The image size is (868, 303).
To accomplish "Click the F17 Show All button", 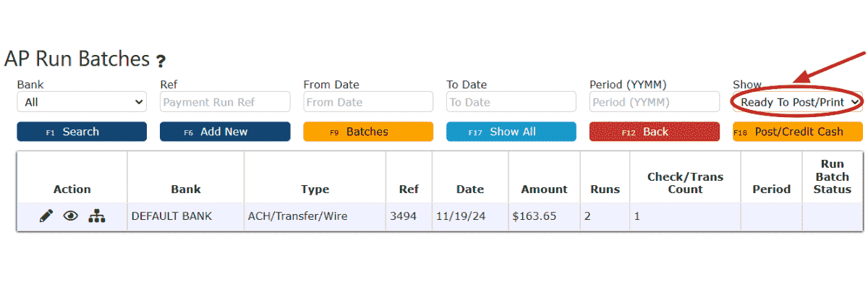I will 511,132.
